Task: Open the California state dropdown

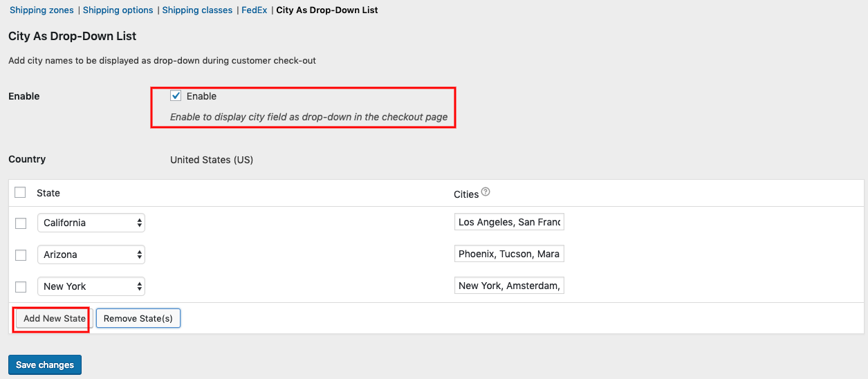Action: tap(91, 223)
